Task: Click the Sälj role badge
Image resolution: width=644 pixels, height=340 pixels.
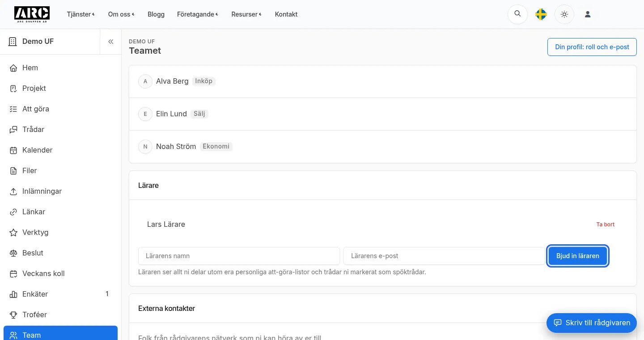Action: coord(199,114)
